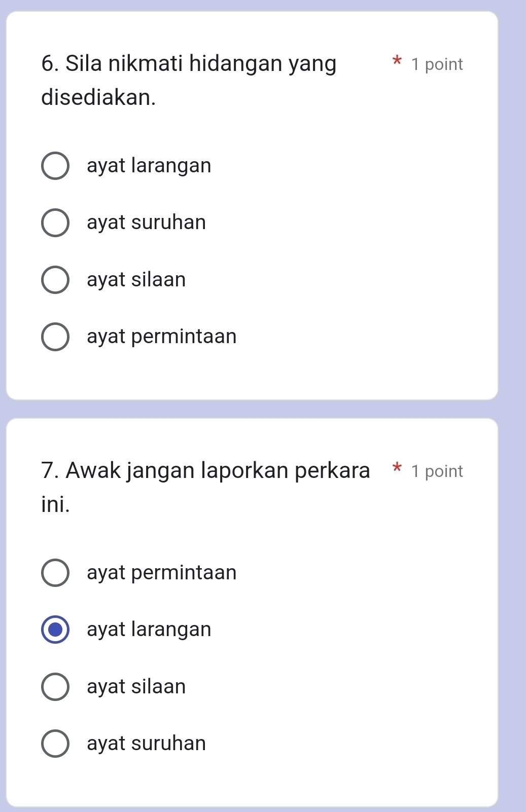526x812 pixels.
Task: Select 'ayat permintaan' radio in question 7
Action: [x=55, y=573]
